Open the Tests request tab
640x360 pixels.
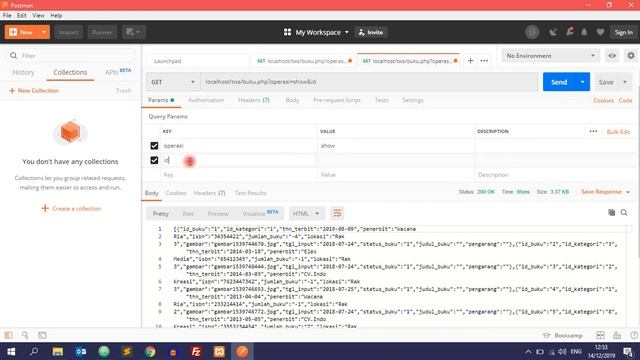(381, 100)
